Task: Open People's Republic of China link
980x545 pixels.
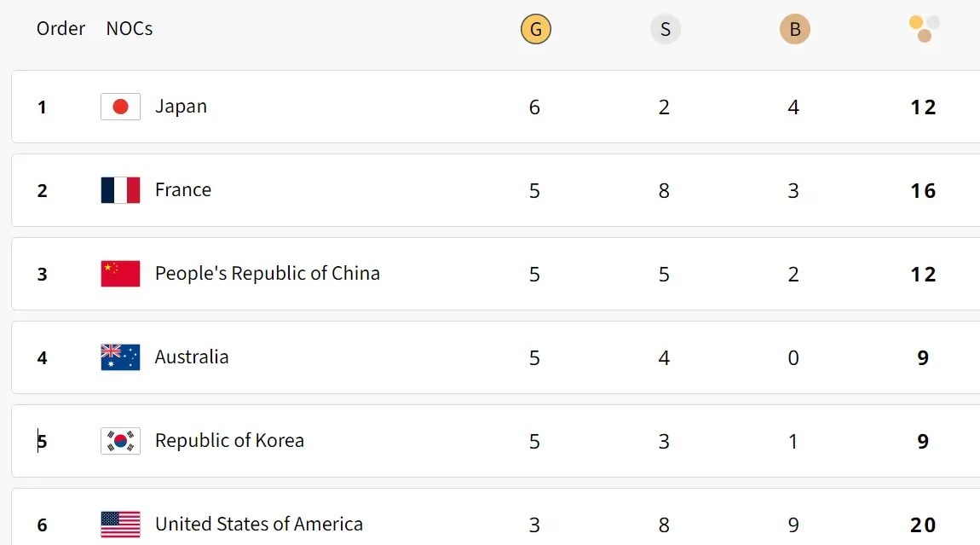Action: coord(268,274)
